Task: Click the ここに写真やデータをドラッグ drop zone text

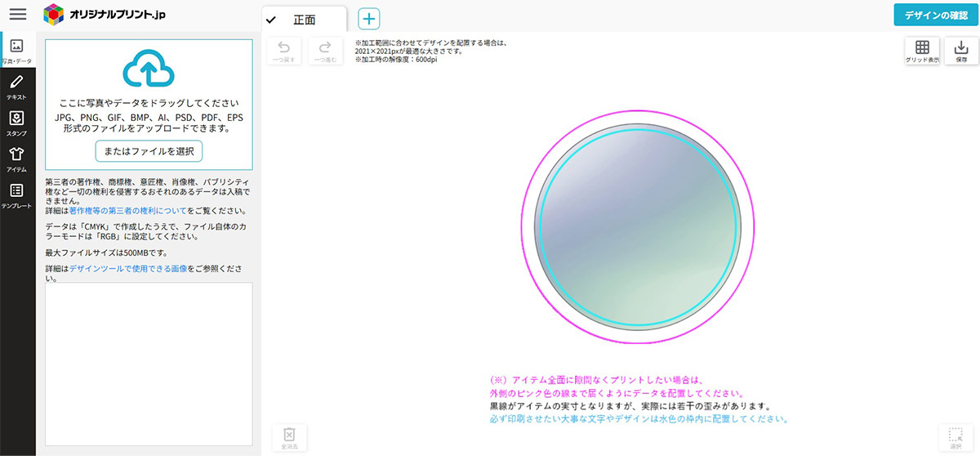Action: (149, 104)
